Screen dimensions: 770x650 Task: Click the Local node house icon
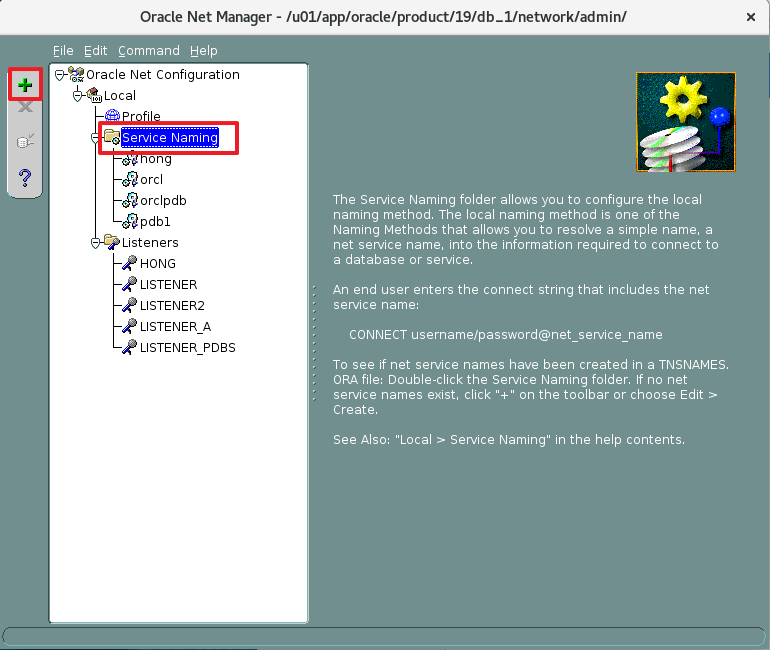coord(94,95)
